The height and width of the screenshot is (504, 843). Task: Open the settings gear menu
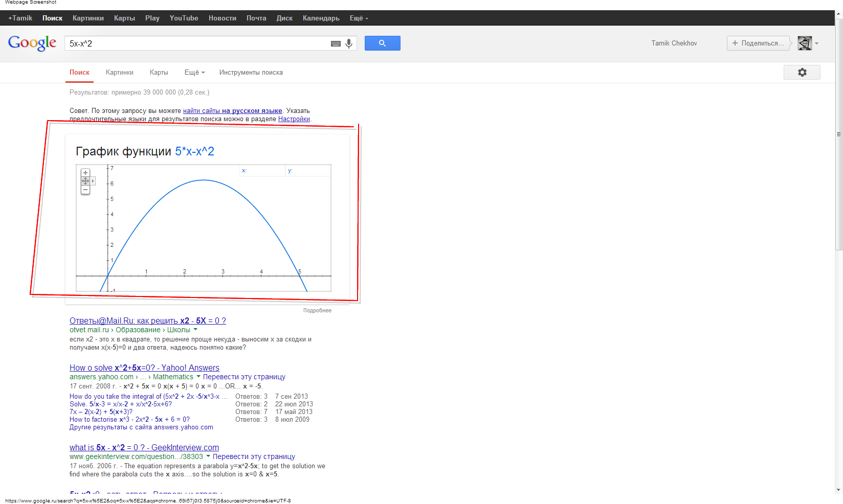(x=802, y=73)
